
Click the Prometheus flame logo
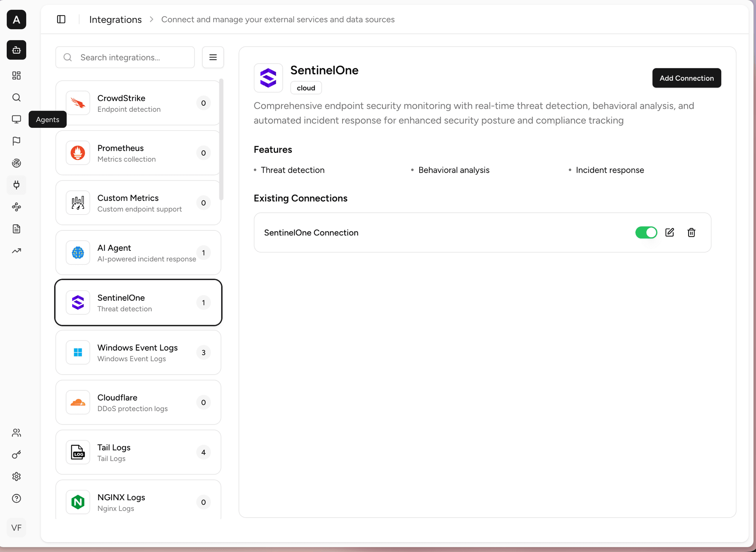[x=78, y=153]
